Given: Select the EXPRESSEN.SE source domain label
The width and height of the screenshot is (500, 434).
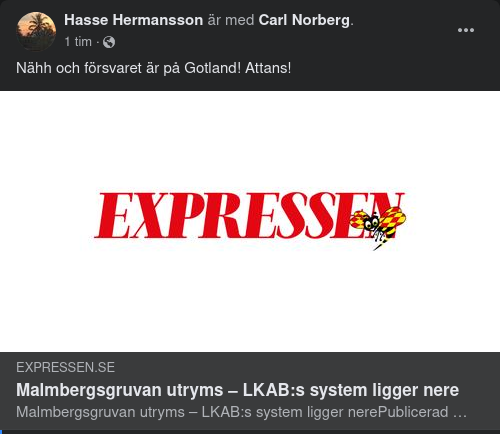Looking at the screenshot, I should pyautogui.click(x=65, y=367).
